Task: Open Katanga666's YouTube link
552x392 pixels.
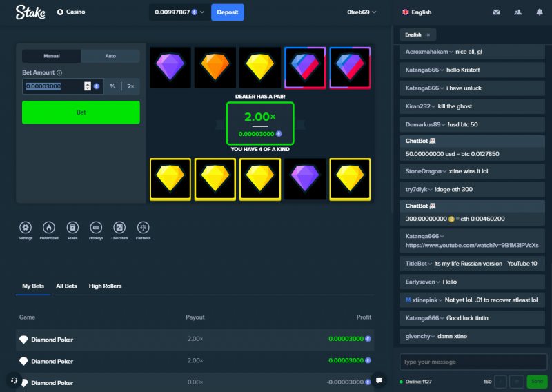Action: point(472,246)
